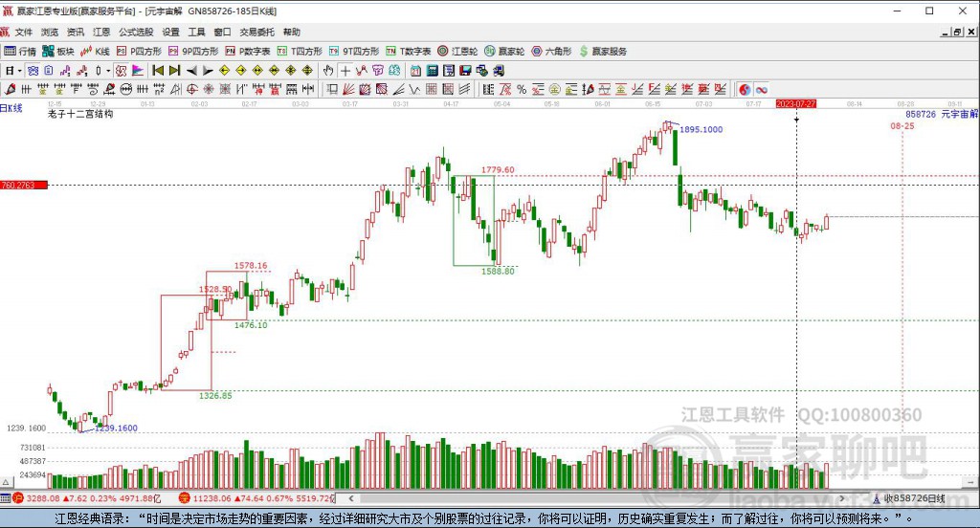
Task: Click the black left-pointing triangle
Action: point(191,71)
